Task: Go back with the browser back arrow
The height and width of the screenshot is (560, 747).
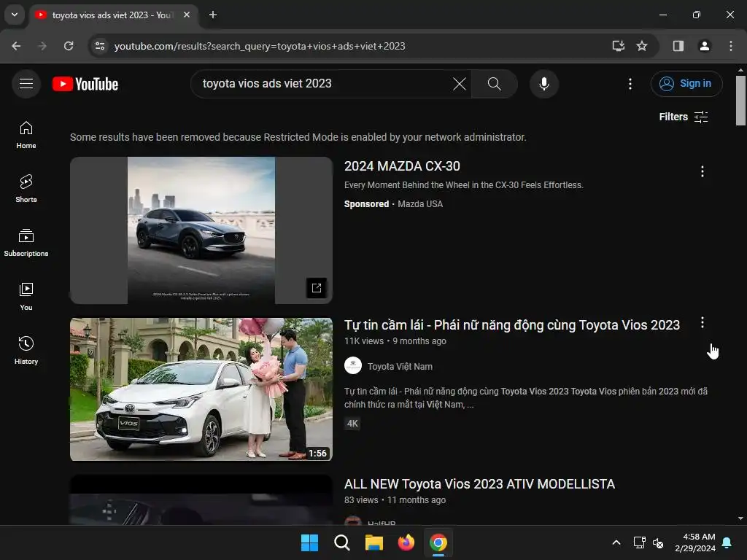Action: [16, 46]
